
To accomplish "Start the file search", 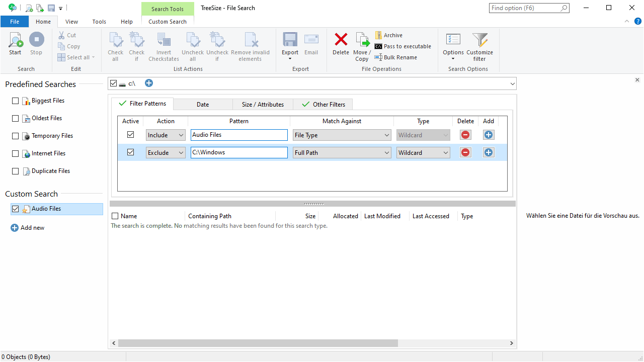I will click(x=15, y=44).
